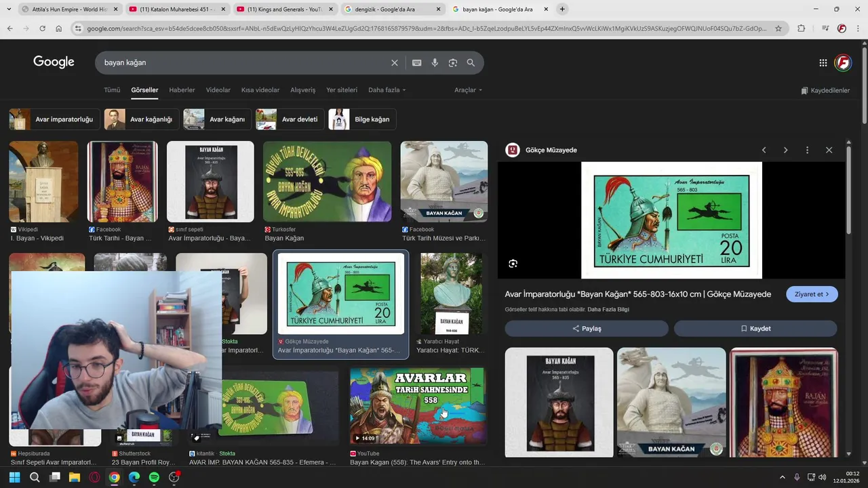Image resolution: width=868 pixels, height=488 pixels.
Task: Select the Avar kağanı filter chip
Action: (218, 119)
